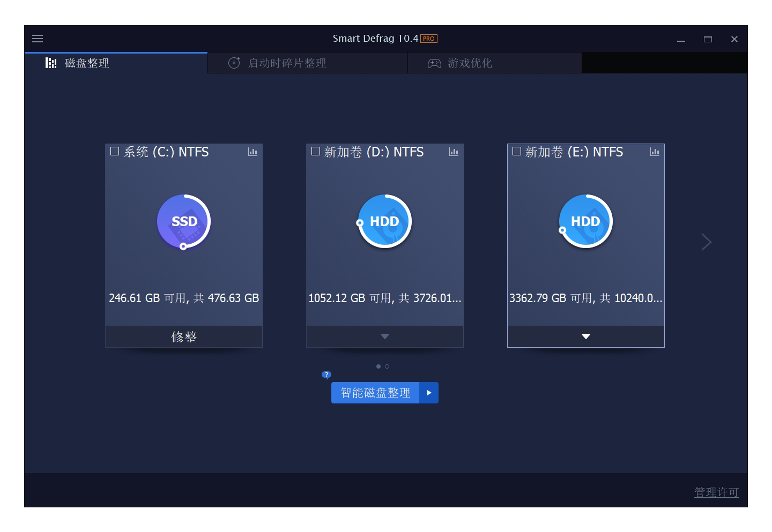Go to next page of drives arrow
The height and width of the screenshot is (532, 772).
click(x=707, y=242)
